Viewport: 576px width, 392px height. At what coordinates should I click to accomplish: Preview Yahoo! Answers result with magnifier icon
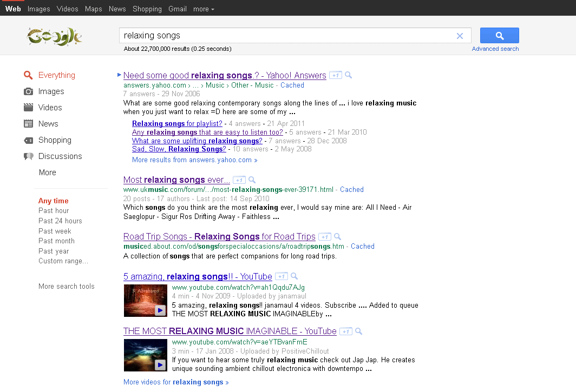pos(348,75)
